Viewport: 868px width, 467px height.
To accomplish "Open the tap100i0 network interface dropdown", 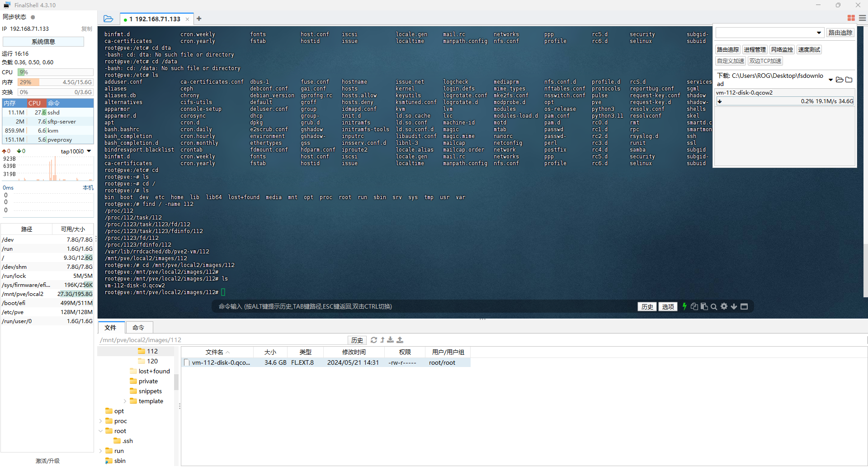I will click(x=89, y=151).
